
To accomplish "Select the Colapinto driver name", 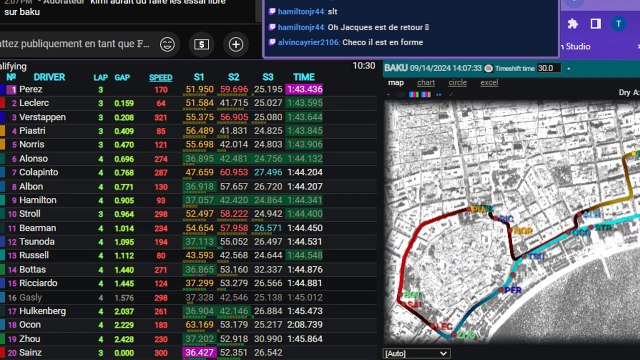I will coord(39,172).
